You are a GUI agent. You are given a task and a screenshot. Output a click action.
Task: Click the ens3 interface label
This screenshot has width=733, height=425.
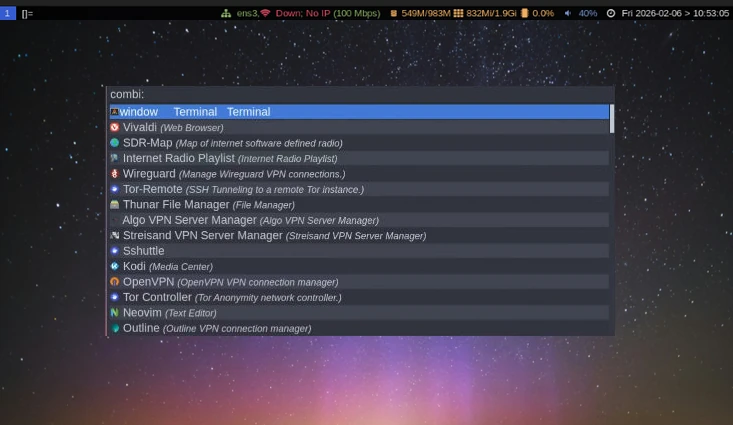point(248,13)
